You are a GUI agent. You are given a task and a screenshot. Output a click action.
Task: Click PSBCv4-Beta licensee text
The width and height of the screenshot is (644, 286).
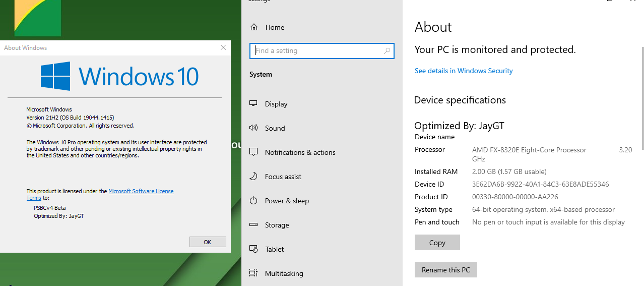point(50,208)
